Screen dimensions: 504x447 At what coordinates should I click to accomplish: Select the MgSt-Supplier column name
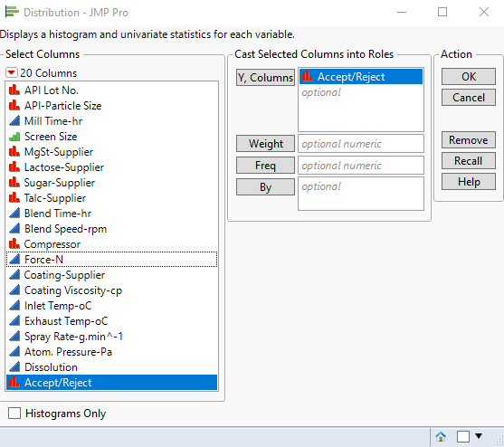tap(59, 152)
